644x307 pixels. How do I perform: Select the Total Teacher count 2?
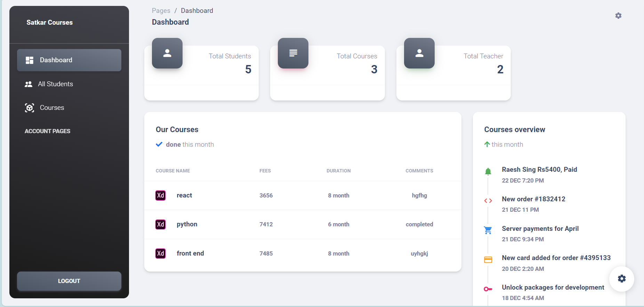pos(500,70)
